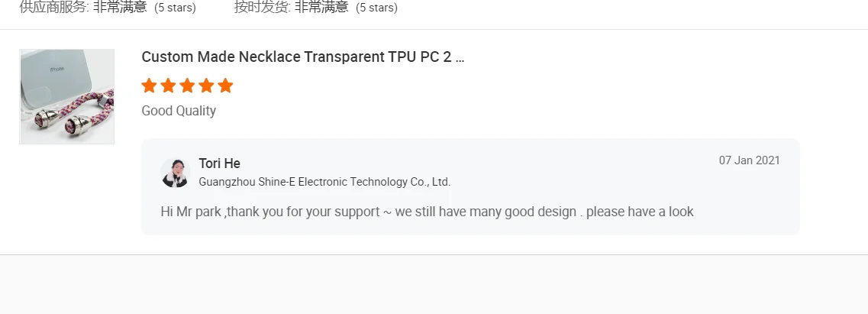Expand the truncated product title ellipsis
868x314 pixels.
459,57
